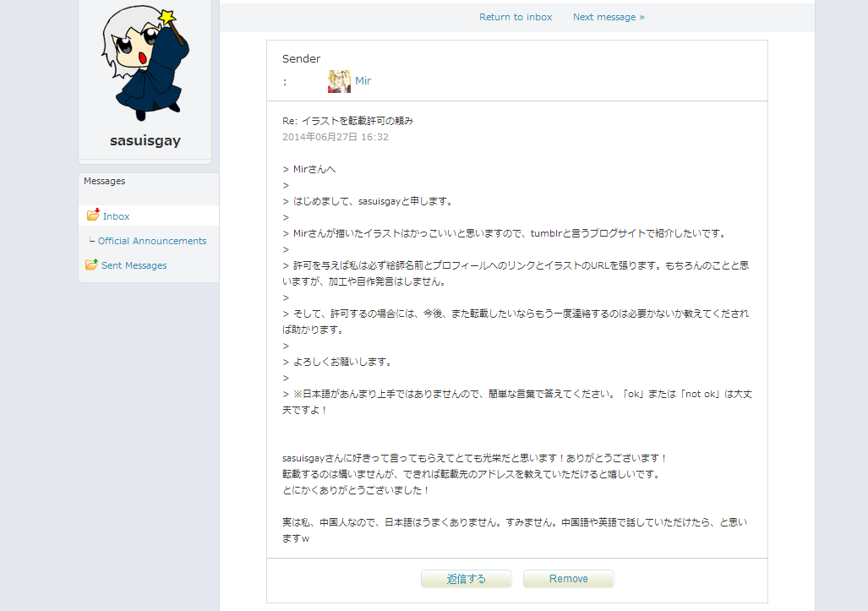868x611 pixels.
Task: Click the sasuisgay username under the avatar
Action: point(145,140)
